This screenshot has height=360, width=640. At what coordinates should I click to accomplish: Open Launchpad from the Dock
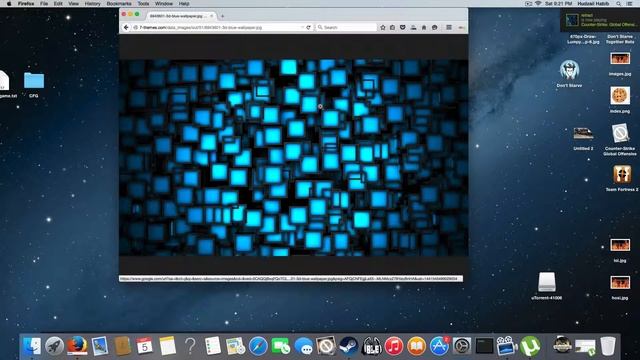tap(54, 346)
